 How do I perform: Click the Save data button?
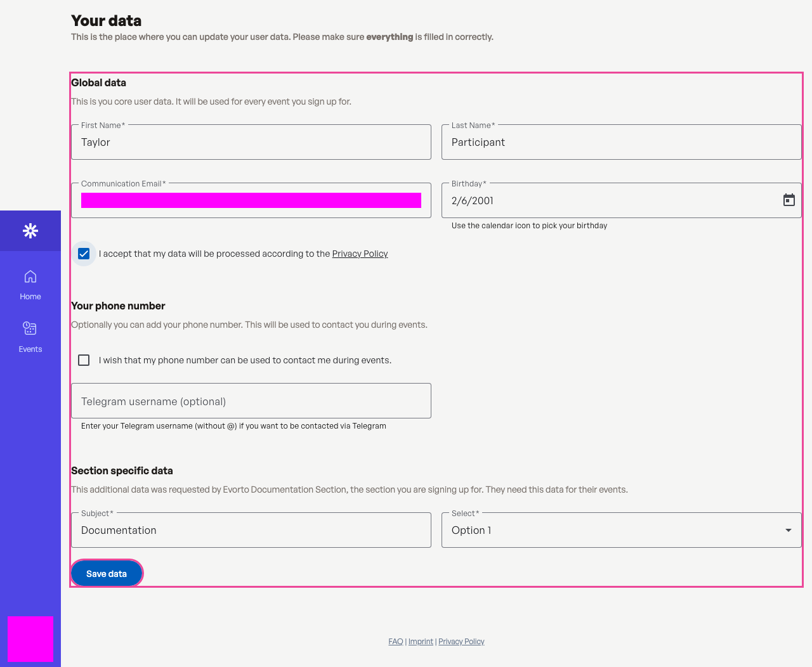tap(107, 573)
